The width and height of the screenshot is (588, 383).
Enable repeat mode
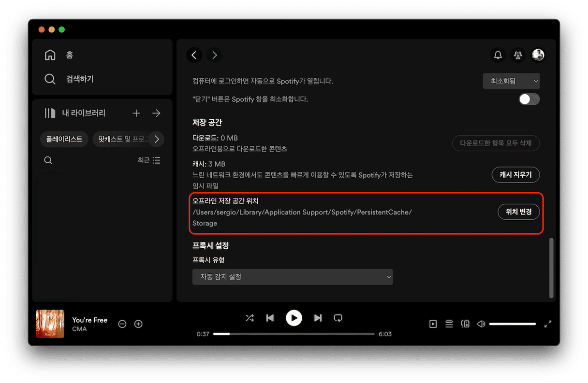click(x=338, y=318)
